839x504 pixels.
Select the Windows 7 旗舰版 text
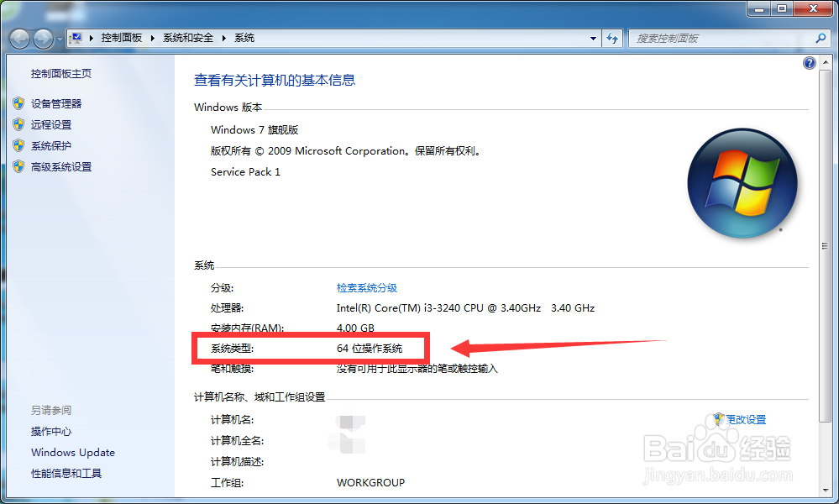[x=254, y=130]
